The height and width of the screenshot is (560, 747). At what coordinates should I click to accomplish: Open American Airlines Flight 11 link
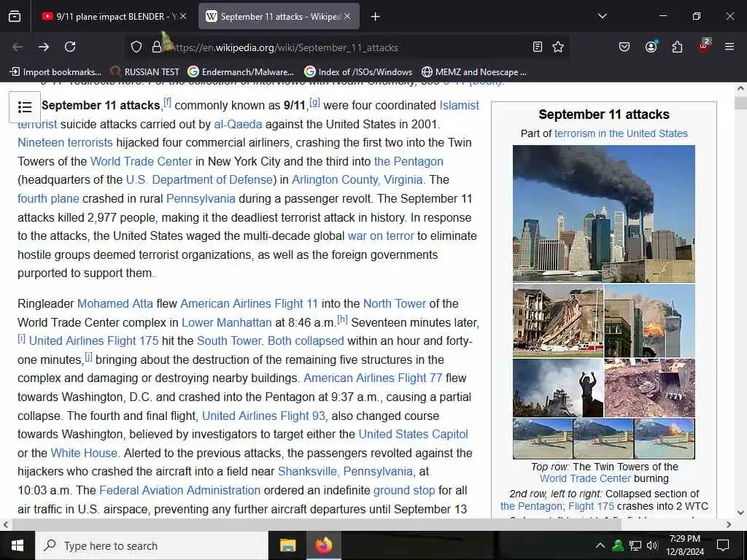[x=249, y=303]
